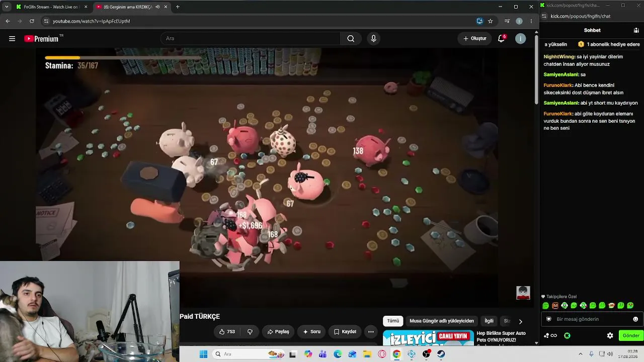Open the Windows Start menu

(x=203, y=354)
